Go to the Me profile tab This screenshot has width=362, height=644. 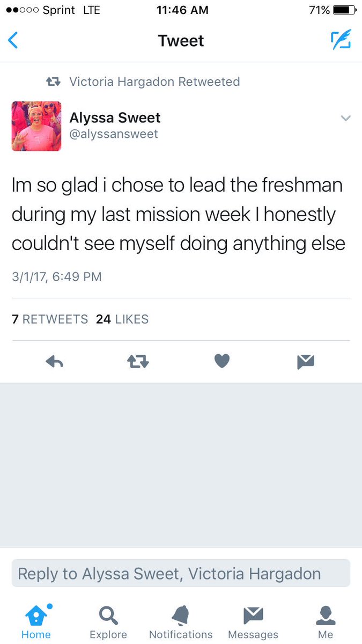(x=326, y=622)
